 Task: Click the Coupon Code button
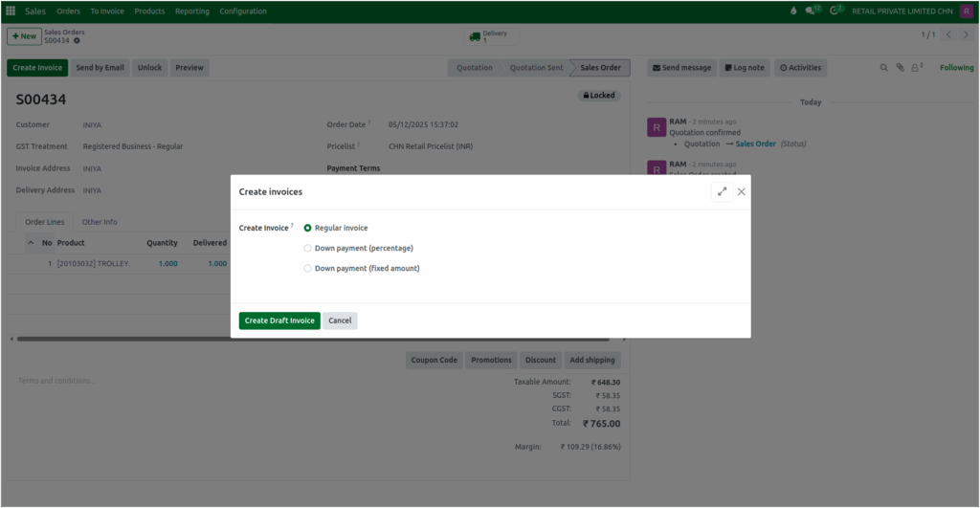tap(434, 360)
